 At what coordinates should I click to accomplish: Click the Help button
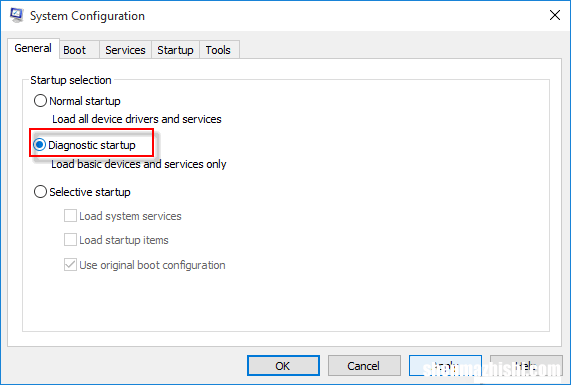tap(526, 366)
